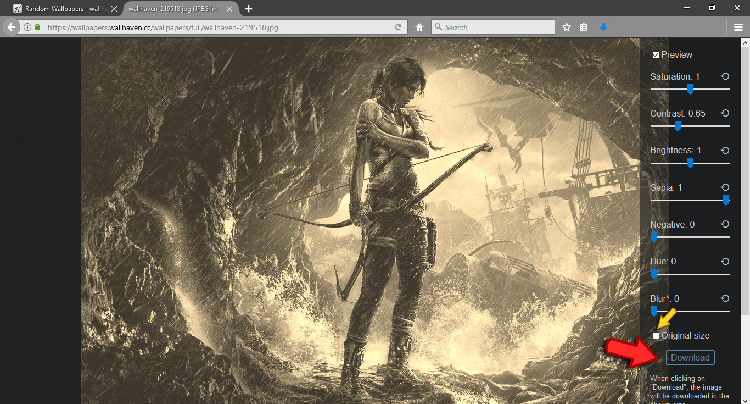Click the sepia Lara Croft wallpaper image
This screenshot has width=750, height=404.
[360, 221]
